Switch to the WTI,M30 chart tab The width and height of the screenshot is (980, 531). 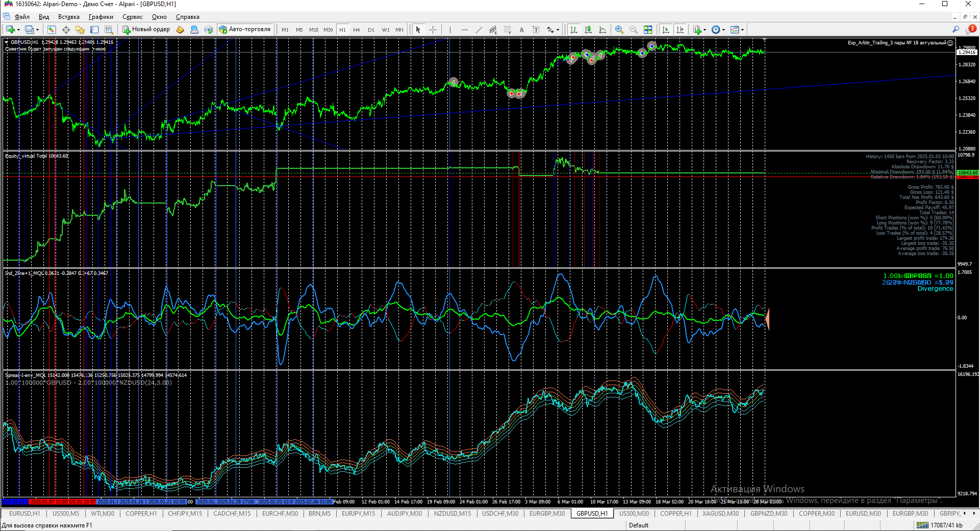103,514
